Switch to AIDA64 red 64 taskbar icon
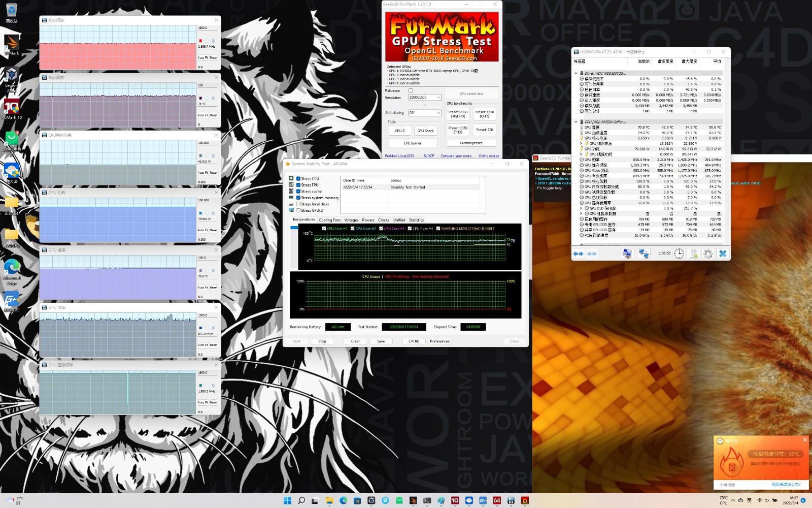812x508 pixels. [497, 500]
